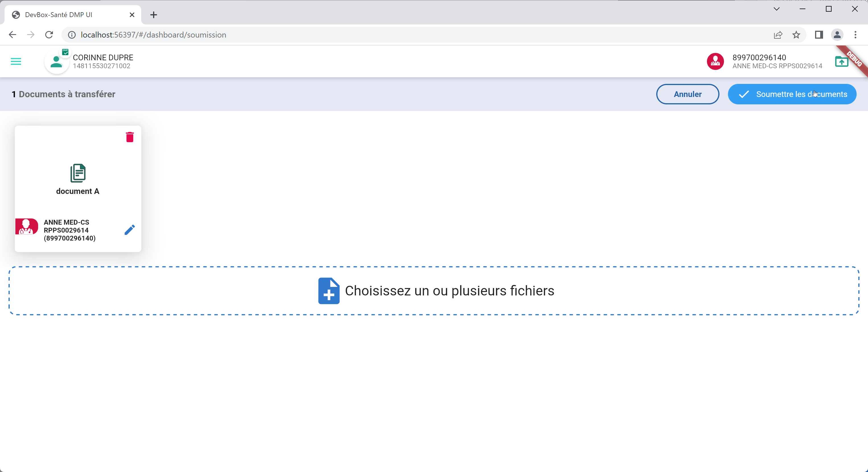The image size is (868, 472).
Task: Delete document A with the trash icon
Action: click(x=130, y=137)
